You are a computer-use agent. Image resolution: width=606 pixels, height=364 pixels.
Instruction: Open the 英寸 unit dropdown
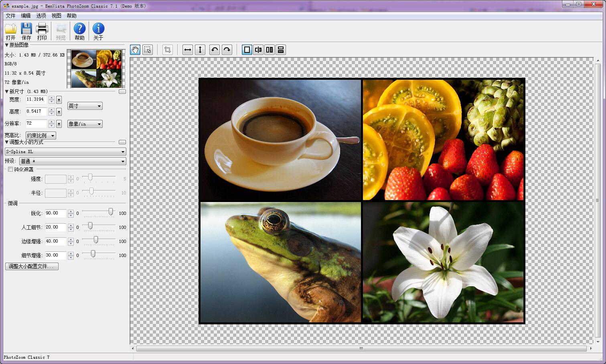pos(85,106)
